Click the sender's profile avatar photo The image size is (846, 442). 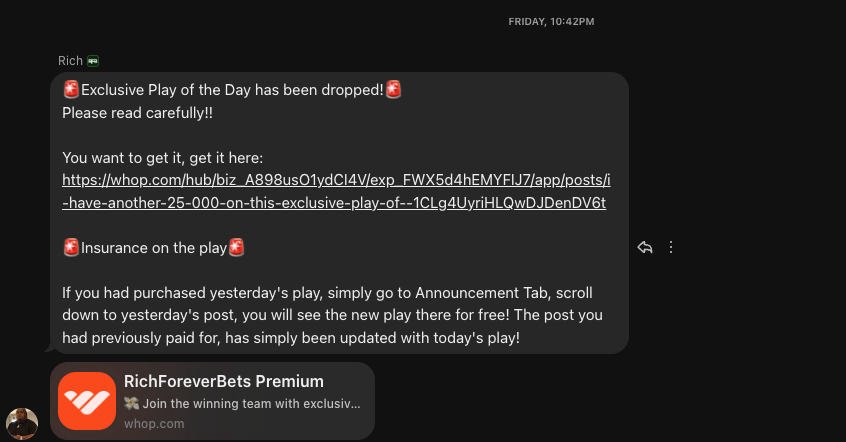22,423
